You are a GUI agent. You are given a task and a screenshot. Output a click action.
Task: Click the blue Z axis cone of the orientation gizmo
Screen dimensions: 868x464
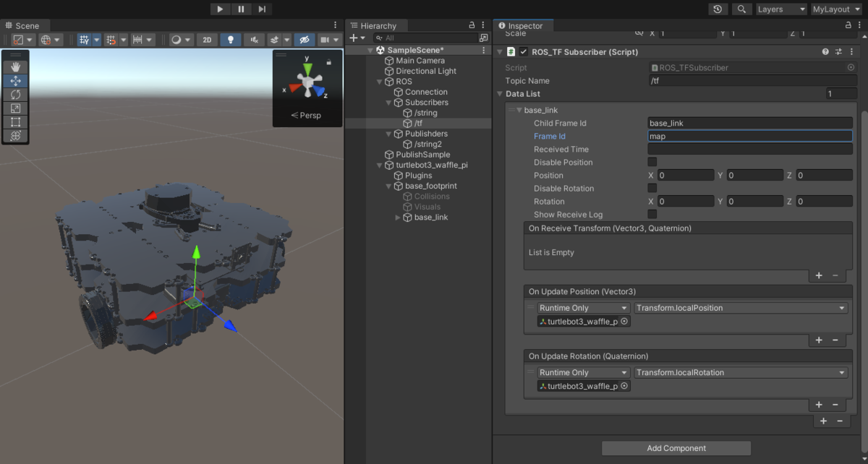tap(319, 89)
